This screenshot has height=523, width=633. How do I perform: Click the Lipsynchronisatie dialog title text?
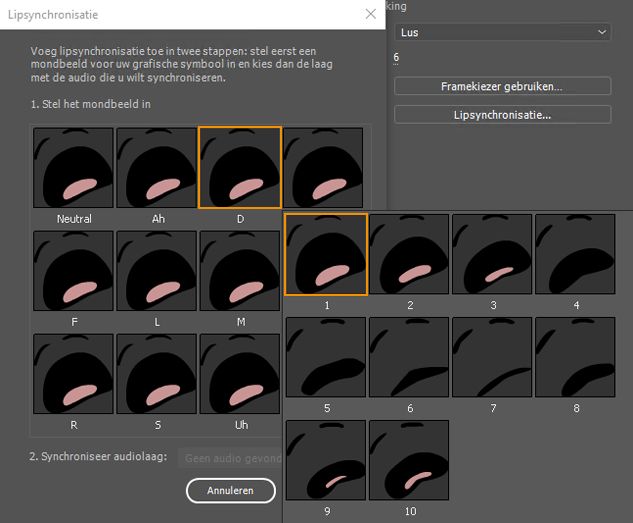(53, 15)
